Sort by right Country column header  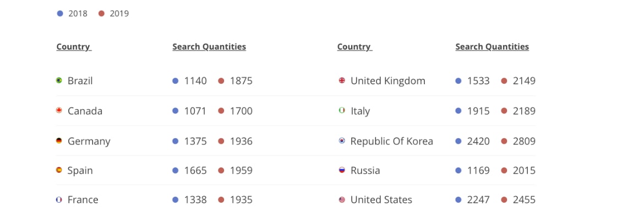355,47
